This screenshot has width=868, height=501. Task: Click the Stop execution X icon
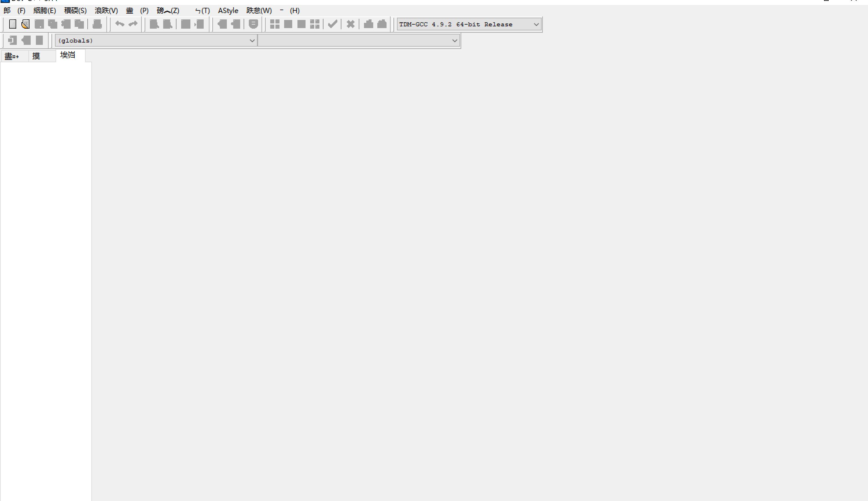(x=350, y=24)
